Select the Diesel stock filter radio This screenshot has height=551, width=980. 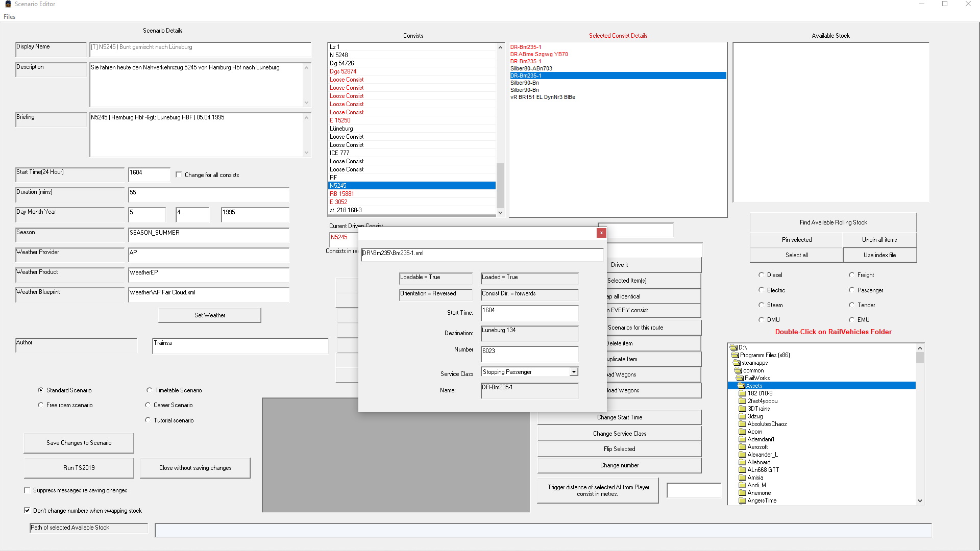761,275
